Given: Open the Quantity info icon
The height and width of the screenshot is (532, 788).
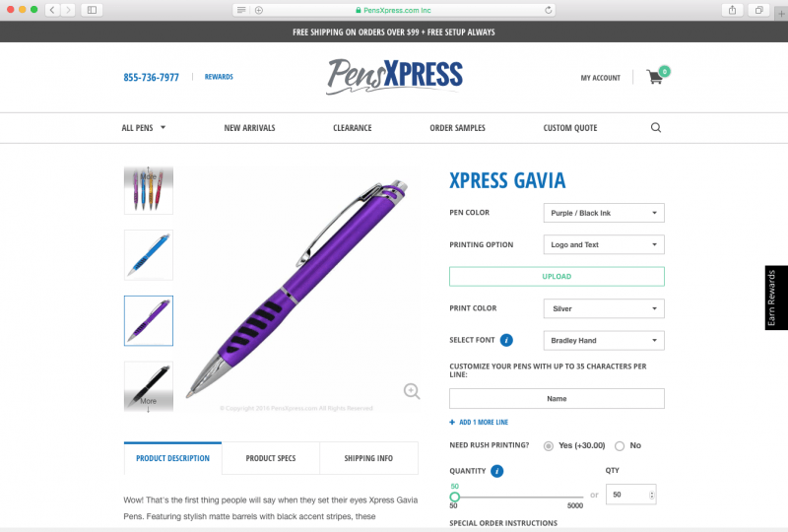Looking at the screenshot, I should click(x=497, y=471).
